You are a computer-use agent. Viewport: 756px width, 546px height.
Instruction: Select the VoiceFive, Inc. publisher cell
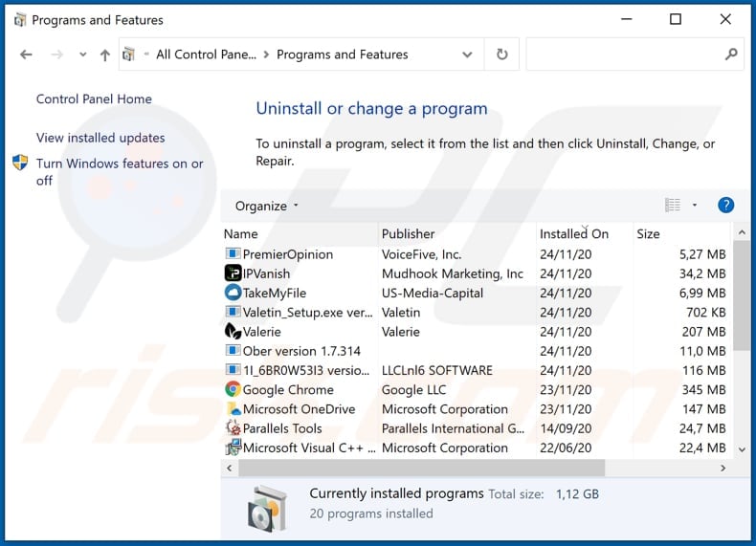tap(421, 254)
